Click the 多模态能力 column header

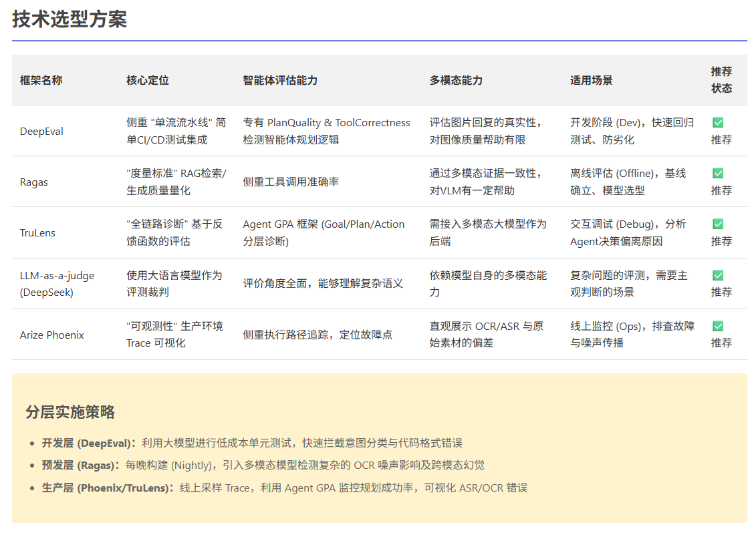click(x=456, y=80)
